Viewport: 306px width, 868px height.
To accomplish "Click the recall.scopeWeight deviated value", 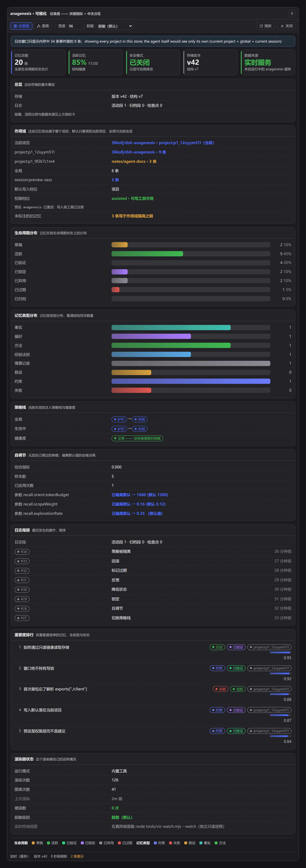I will point(139,504).
